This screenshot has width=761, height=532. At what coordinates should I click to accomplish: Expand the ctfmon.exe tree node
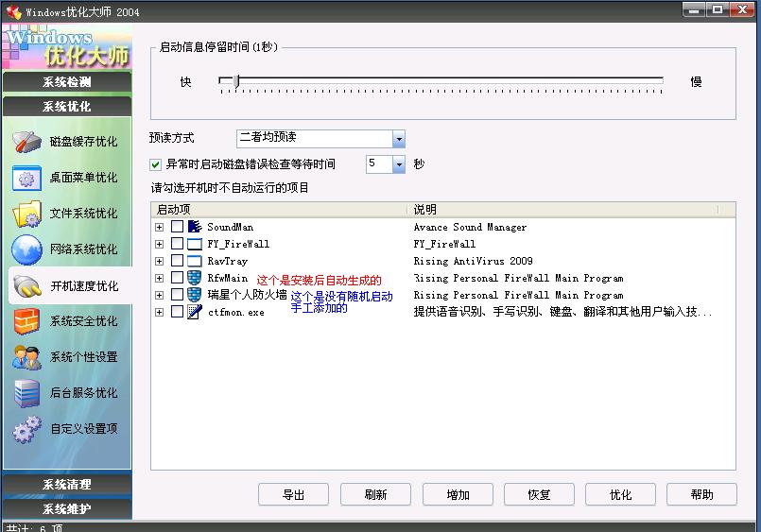point(159,313)
